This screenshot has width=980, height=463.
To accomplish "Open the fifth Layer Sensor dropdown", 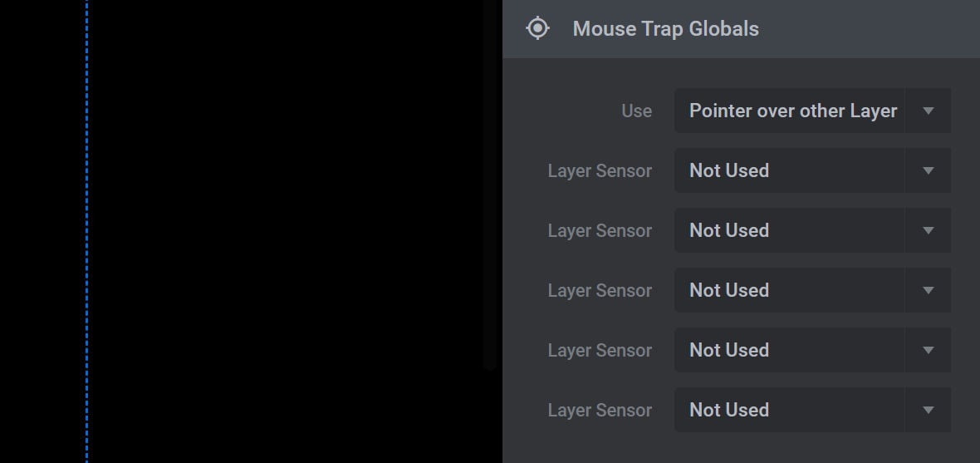I will pyautogui.click(x=812, y=410).
